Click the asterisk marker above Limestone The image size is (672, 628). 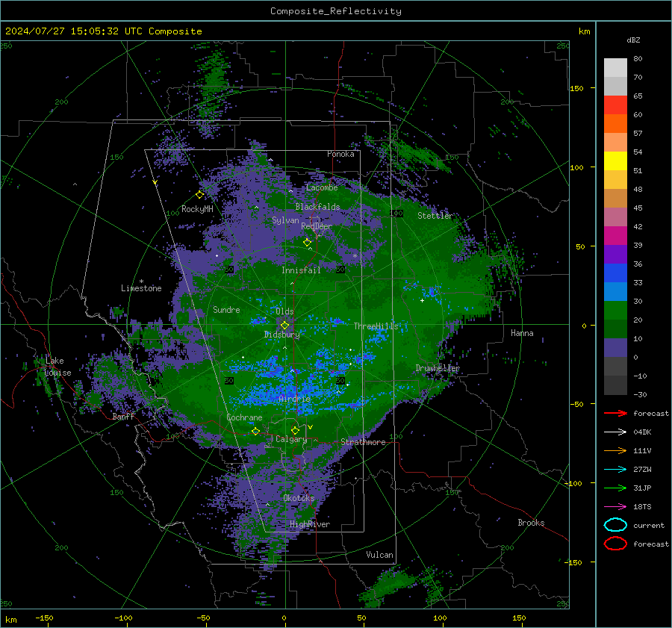pos(141,282)
